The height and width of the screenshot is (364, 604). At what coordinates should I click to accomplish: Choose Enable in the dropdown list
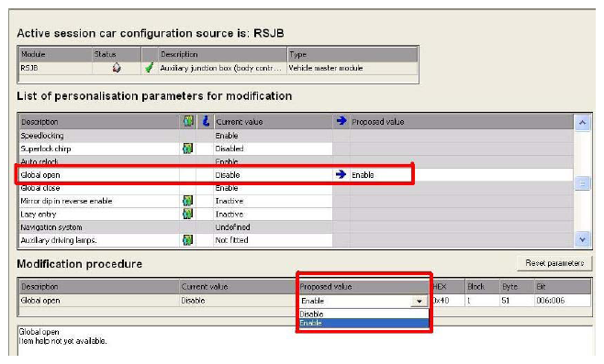coord(364,324)
